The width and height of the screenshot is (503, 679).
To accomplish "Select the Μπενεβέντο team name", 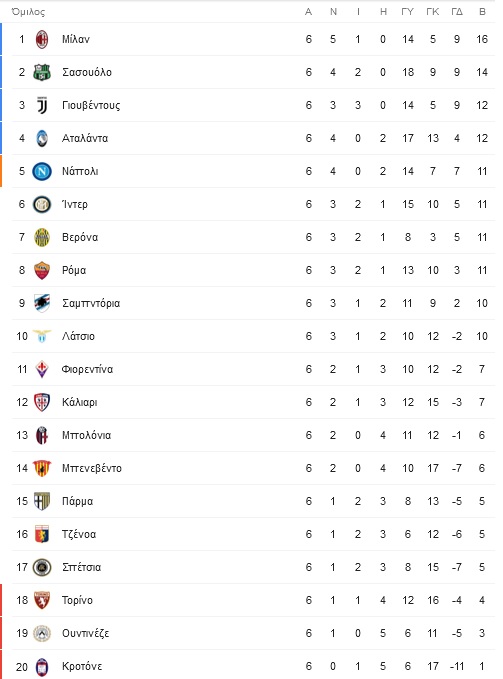I will (x=92, y=468).
